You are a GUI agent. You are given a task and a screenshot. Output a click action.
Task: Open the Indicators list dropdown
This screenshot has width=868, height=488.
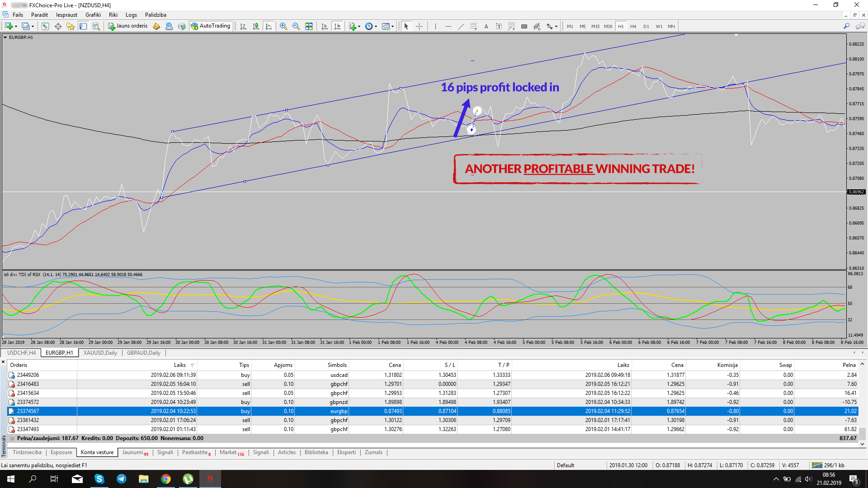point(355,26)
